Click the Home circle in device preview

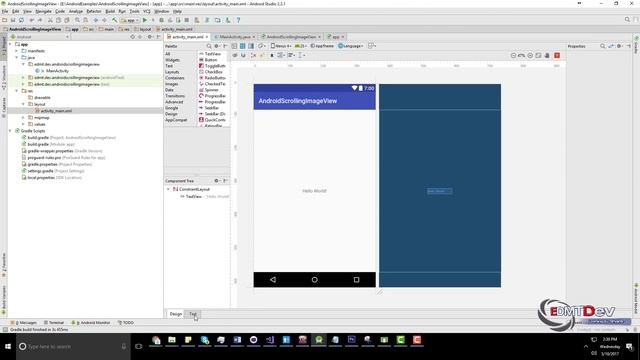click(314, 280)
